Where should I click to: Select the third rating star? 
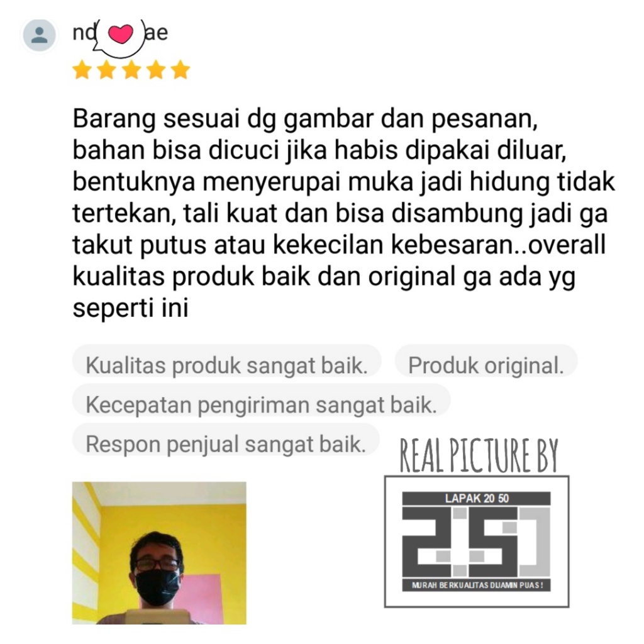tap(131, 70)
